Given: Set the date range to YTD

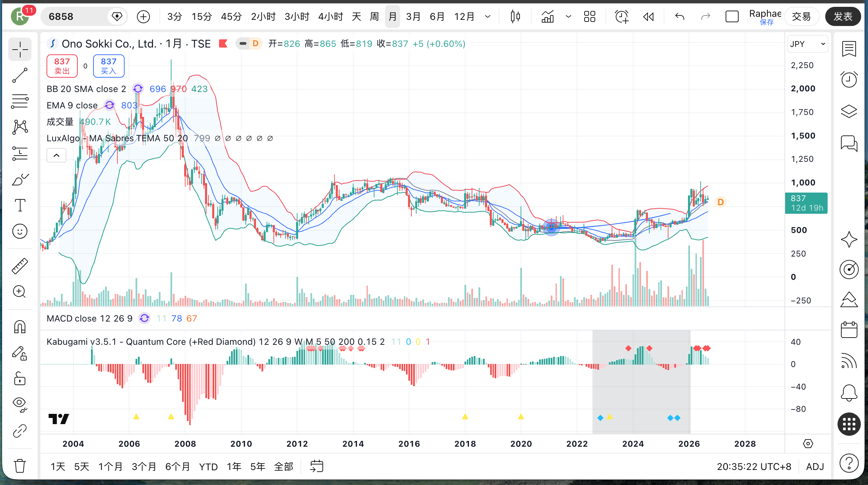Looking at the screenshot, I should click(x=208, y=467).
